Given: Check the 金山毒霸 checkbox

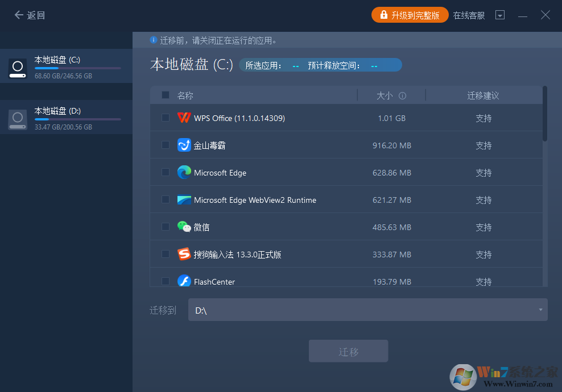Looking at the screenshot, I should (165, 145).
